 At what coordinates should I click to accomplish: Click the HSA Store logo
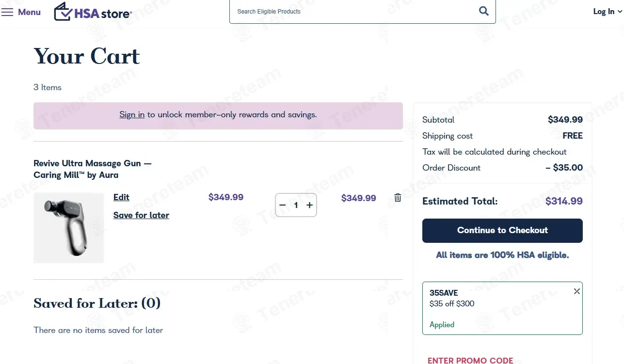(93, 12)
